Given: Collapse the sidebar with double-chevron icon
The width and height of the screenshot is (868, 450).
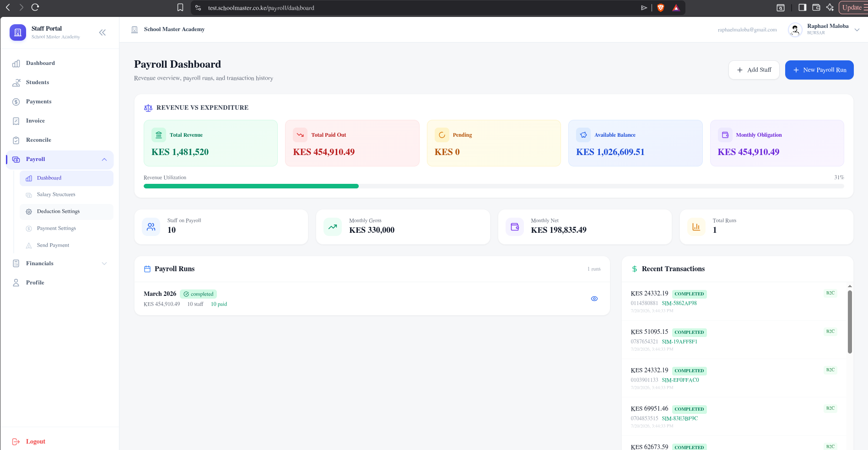Looking at the screenshot, I should (102, 32).
